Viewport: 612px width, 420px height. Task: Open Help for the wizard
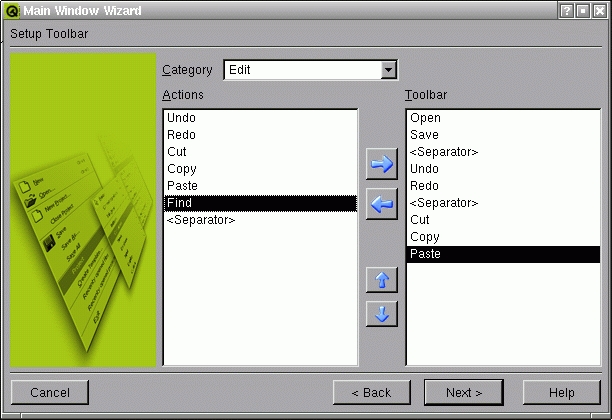561,393
